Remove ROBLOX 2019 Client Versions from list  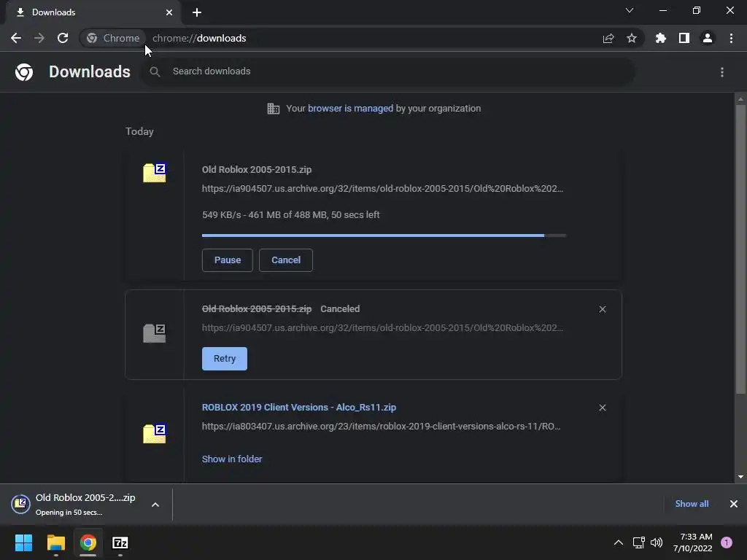[603, 408]
